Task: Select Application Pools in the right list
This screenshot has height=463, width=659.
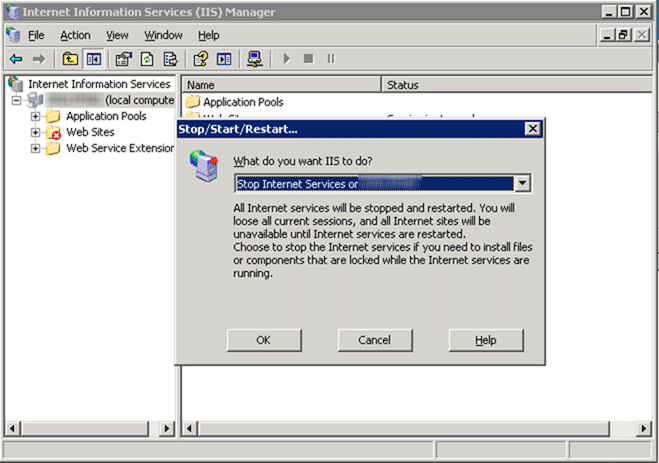Action: coord(243,102)
